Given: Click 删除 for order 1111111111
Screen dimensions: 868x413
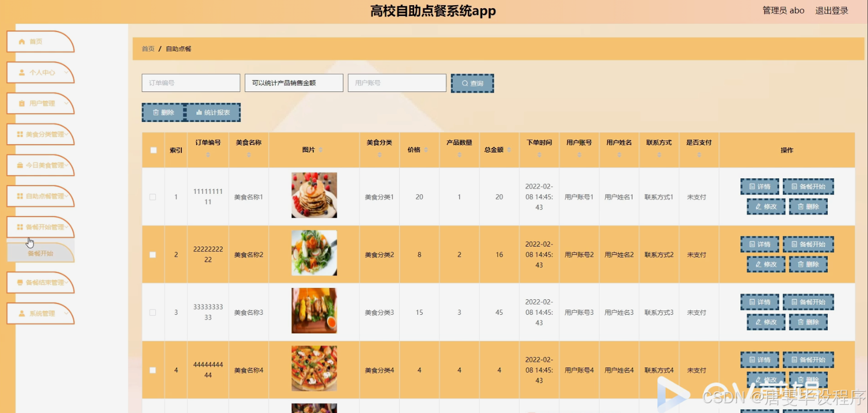Looking at the screenshot, I should click(x=809, y=206).
